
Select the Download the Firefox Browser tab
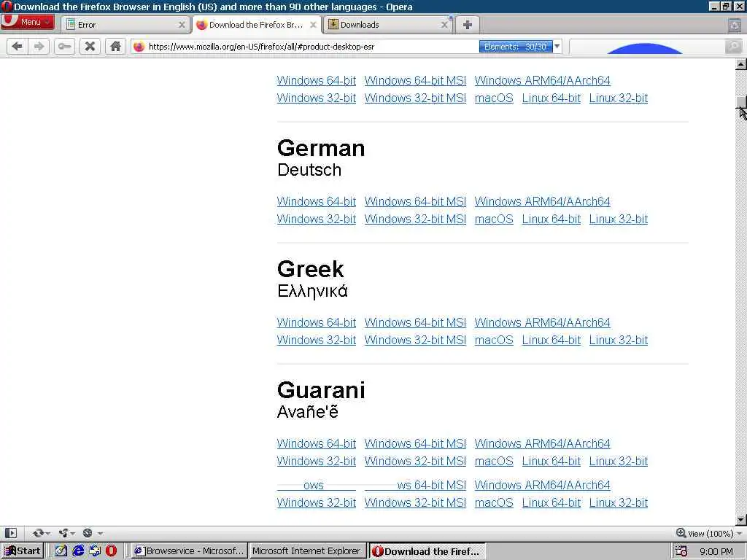click(256, 25)
